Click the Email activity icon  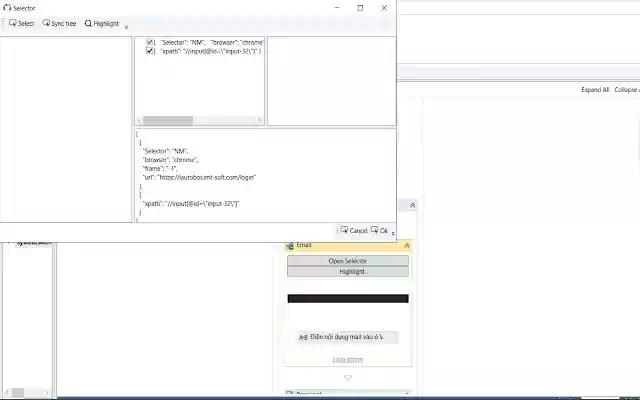coord(290,245)
